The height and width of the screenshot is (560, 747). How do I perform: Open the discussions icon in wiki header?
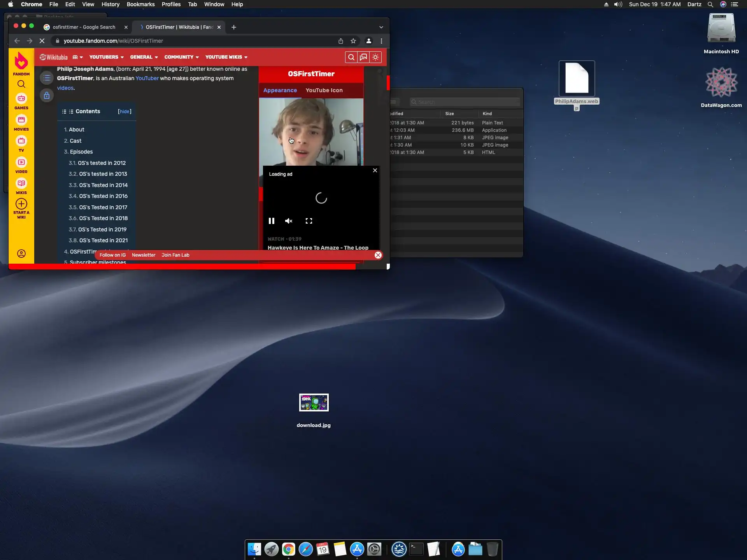[x=363, y=57]
